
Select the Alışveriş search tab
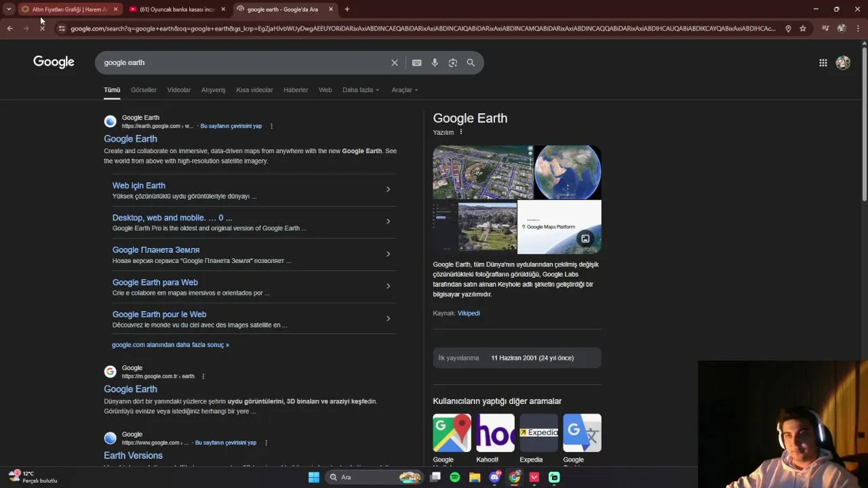213,89
